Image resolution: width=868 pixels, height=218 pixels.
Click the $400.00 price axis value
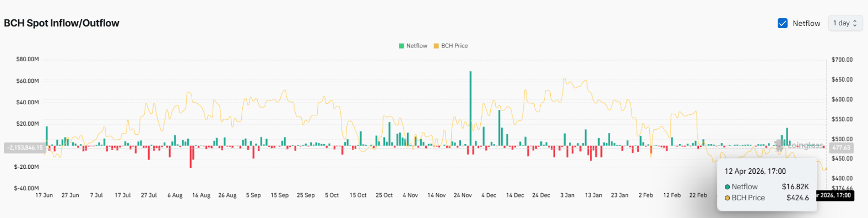(842, 178)
